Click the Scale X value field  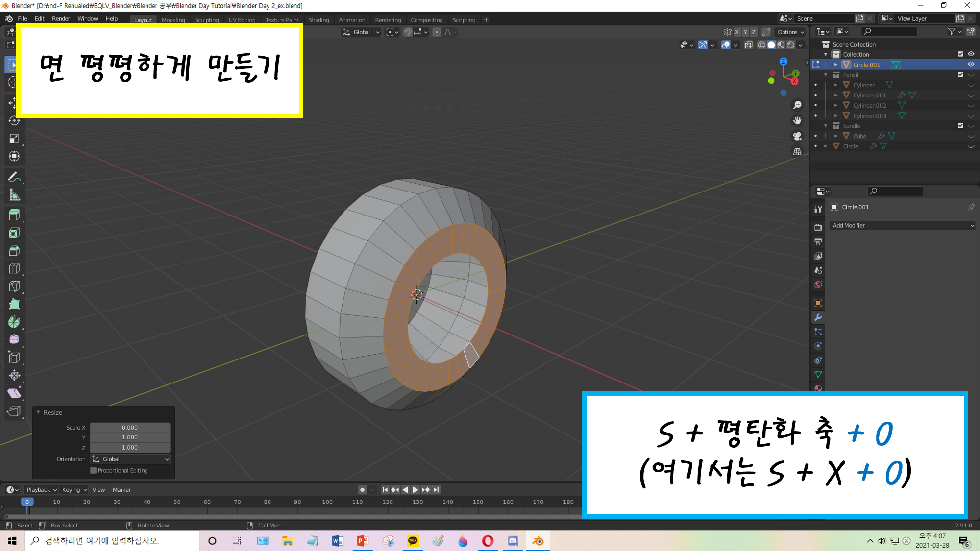click(x=130, y=428)
